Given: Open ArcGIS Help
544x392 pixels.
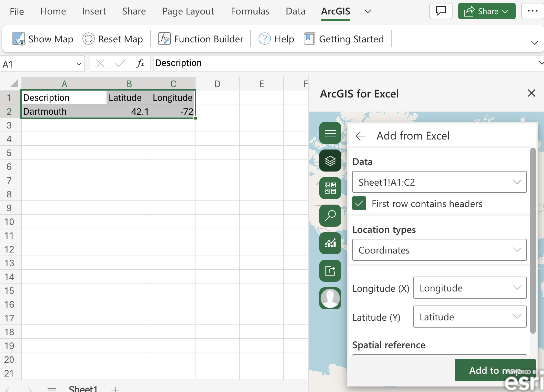Looking at the screenshot, I should [x=276, y=39].
